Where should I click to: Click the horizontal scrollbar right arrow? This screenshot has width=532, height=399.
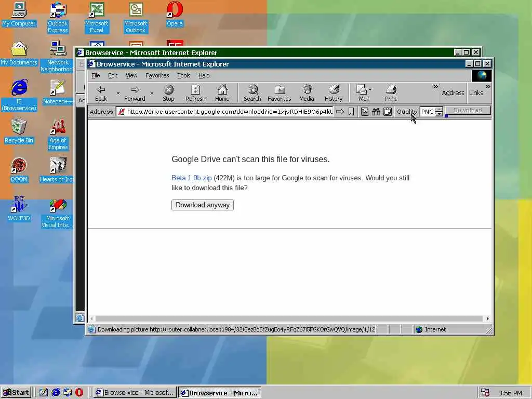coord(487,318)
